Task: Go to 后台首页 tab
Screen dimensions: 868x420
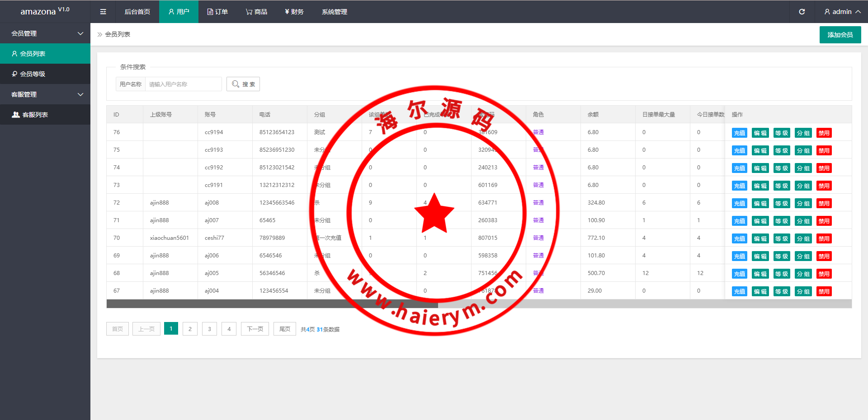Action: pyautogui.click(x=137, y=12)
